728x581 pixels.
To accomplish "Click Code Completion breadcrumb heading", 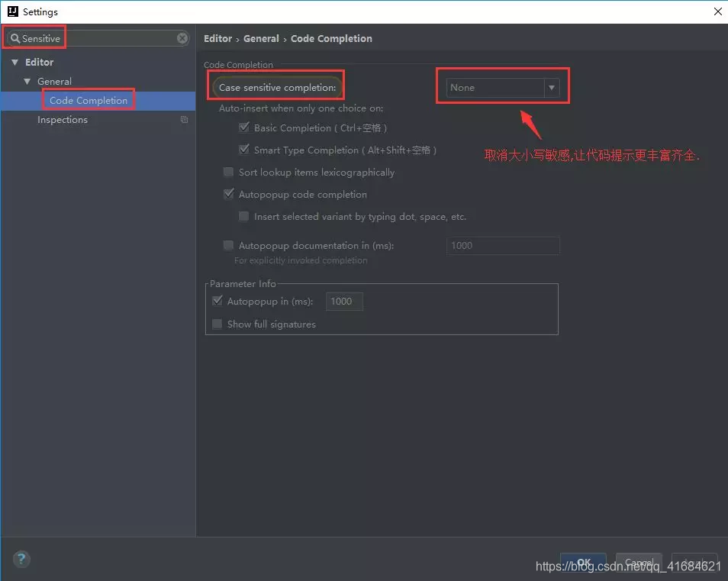I will [x=331, y=38].
